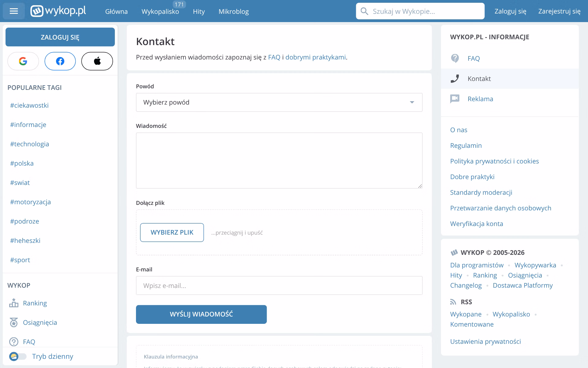Open Weryfikacja konta link
Screen dimensions: 588x368
[477, 224]
